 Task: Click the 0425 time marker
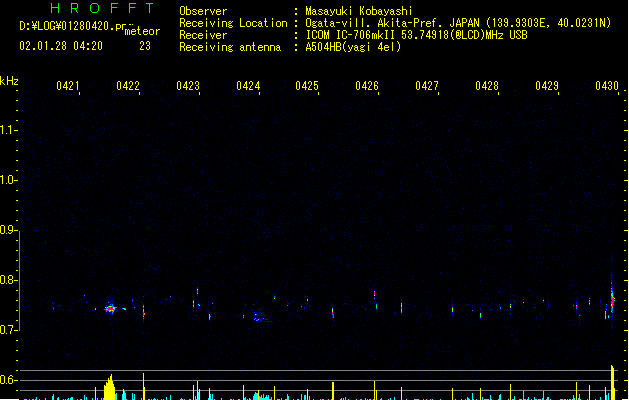307,86
